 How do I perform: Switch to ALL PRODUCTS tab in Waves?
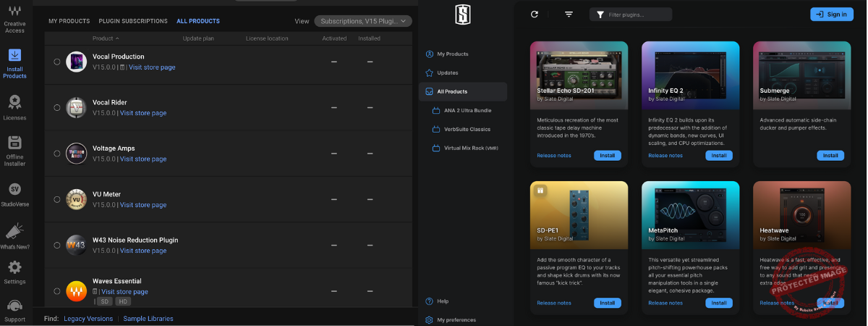click(198, 21)
